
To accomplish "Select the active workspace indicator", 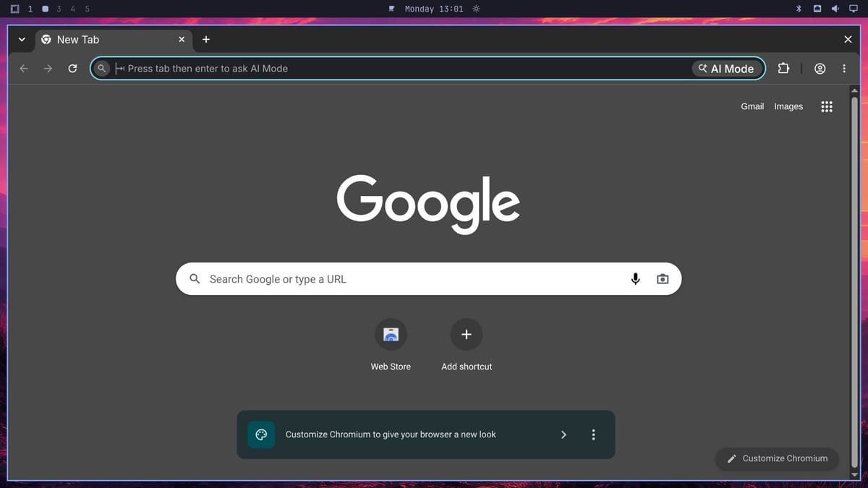I will [45, 9].
